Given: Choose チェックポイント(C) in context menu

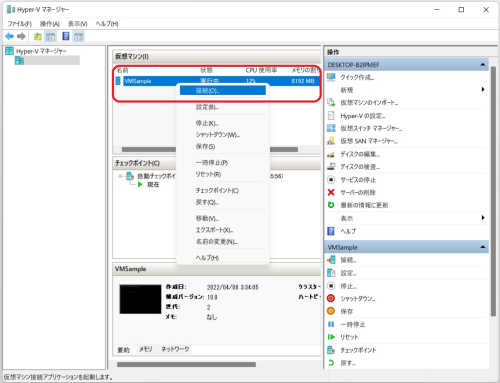Looking at the screenshot, I should (x=223, y=191).
